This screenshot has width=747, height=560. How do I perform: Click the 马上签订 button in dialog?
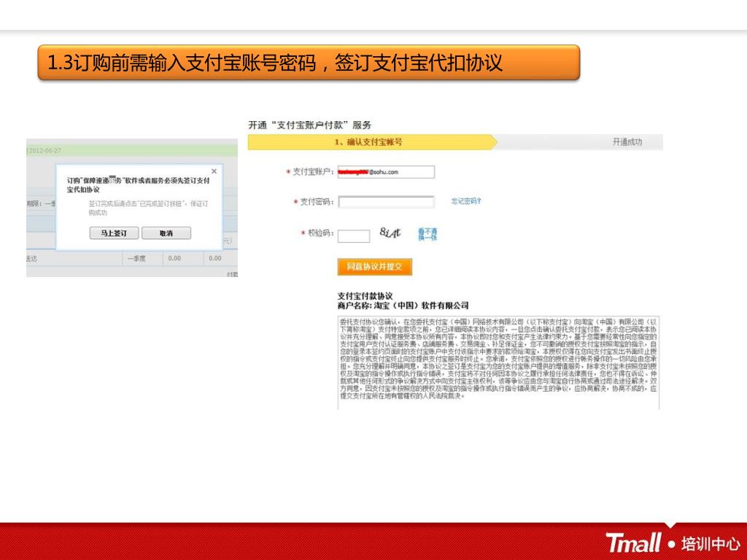coord(114,233)
